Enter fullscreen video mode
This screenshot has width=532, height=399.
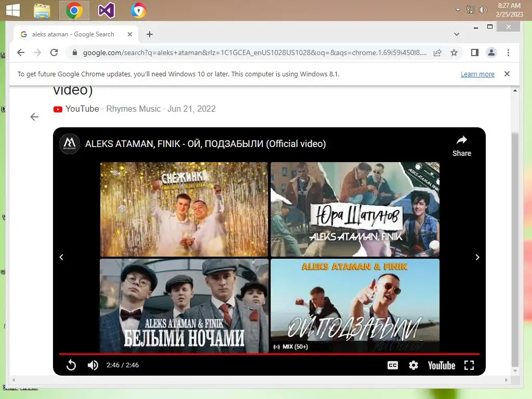469,365
